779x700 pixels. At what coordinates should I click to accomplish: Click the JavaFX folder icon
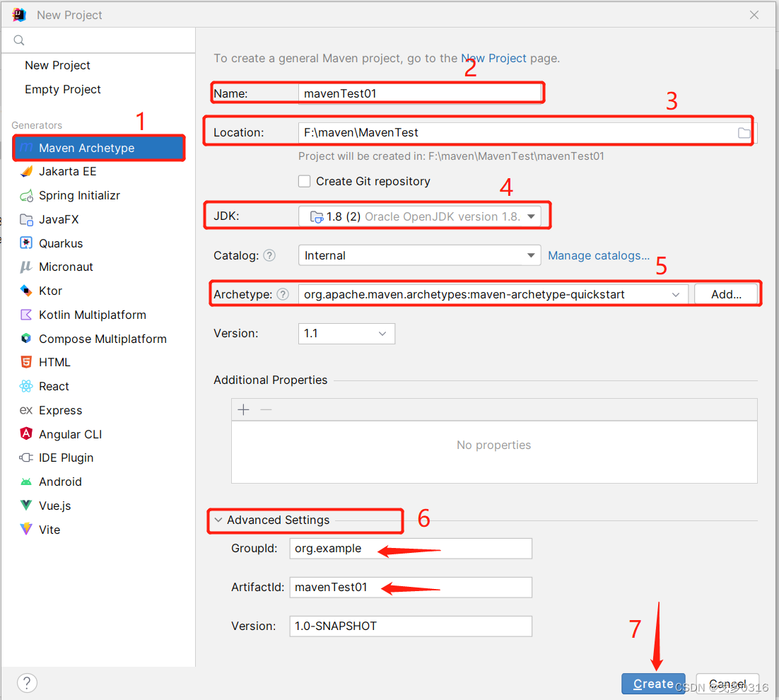tap(26, 219)
